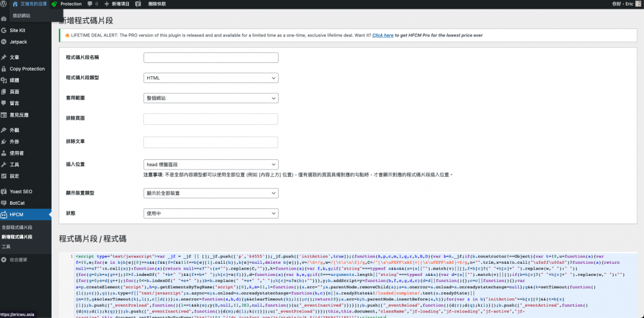Viewport: 644px width, 318px height.
Task: Click the WordPress logo in the admin bar
Action: 4,4
